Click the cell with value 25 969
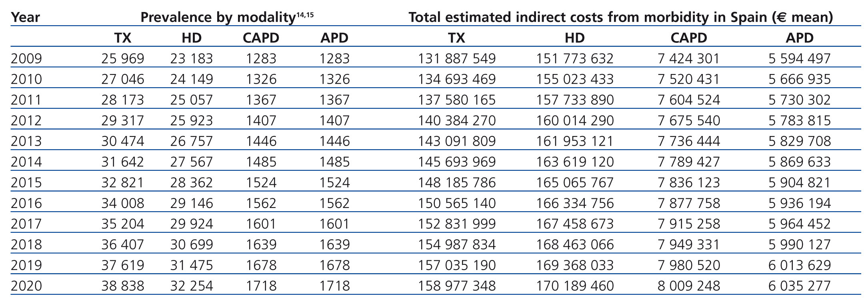This screenshot has height=300, width=868. pos(122,59)
